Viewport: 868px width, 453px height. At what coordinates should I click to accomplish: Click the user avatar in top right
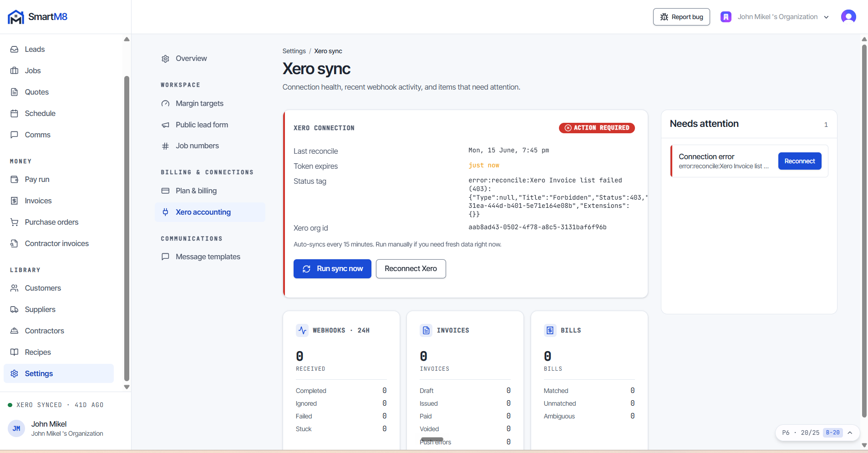[848, 17]
